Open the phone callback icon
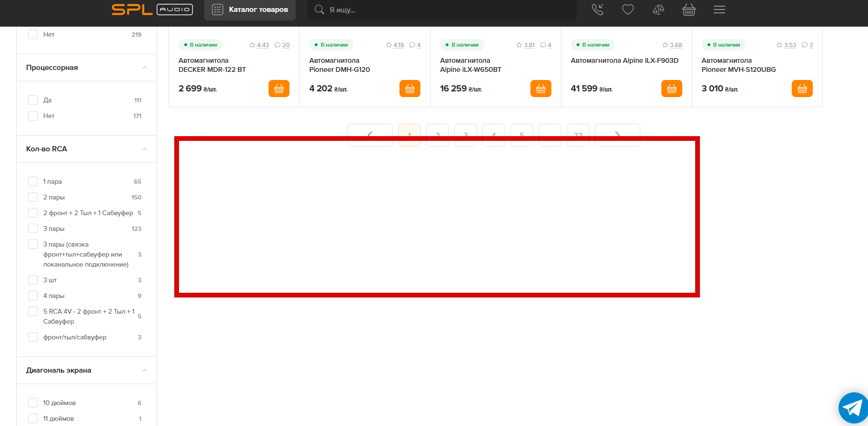This screenshot has width=868, height=426. coord(598,10)
